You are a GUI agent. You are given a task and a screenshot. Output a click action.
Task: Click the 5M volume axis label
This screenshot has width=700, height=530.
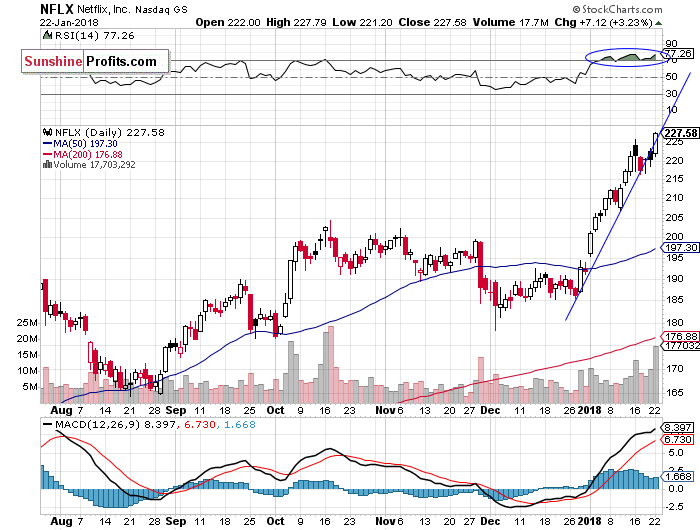tap(30, 387)
